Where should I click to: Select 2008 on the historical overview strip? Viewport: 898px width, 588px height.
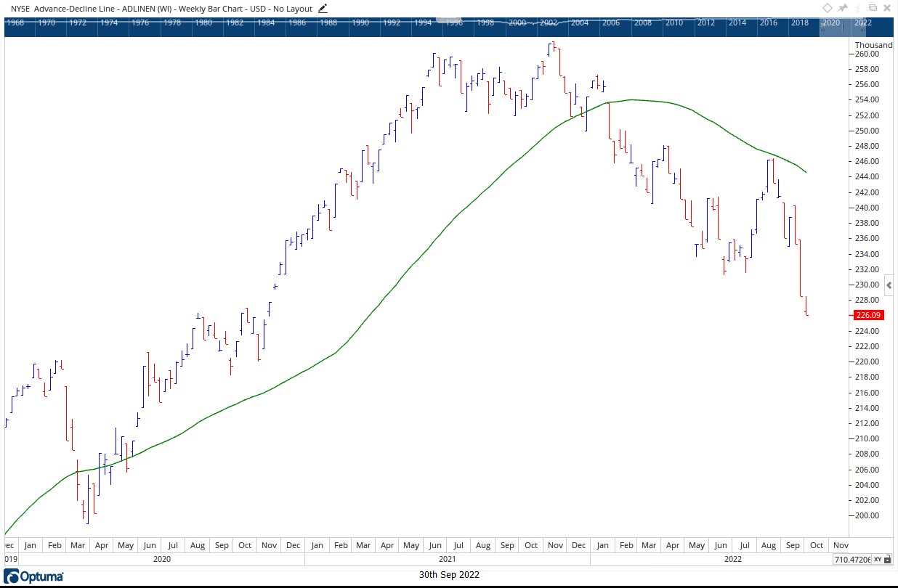[642, 23]
